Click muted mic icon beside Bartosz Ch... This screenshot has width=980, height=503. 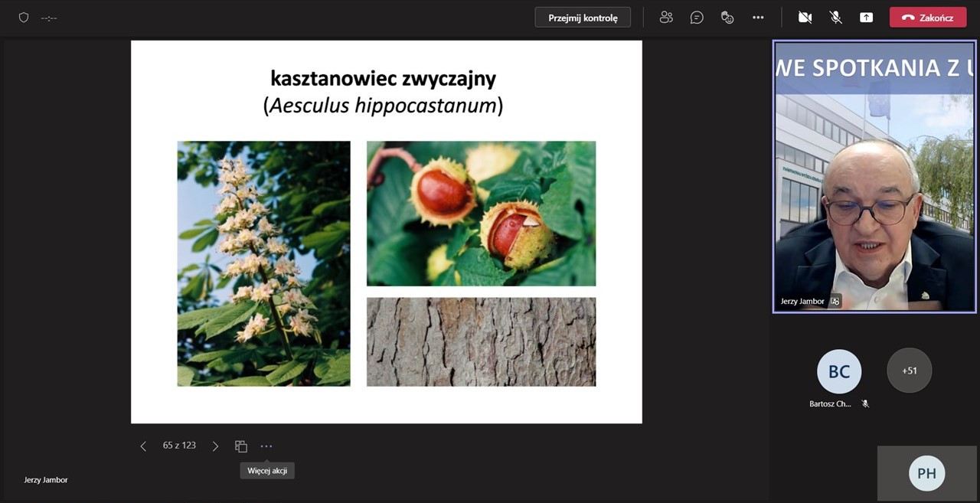tap(865, 403)
